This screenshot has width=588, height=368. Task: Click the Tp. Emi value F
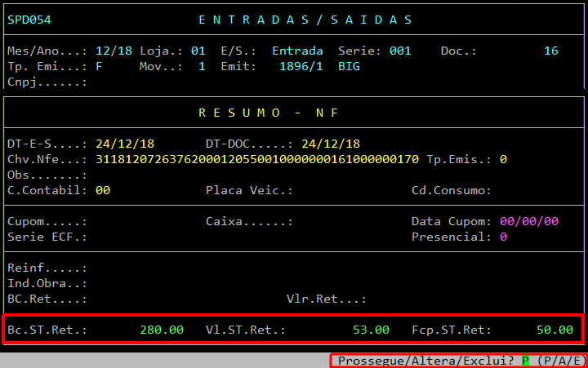(100, 66)
